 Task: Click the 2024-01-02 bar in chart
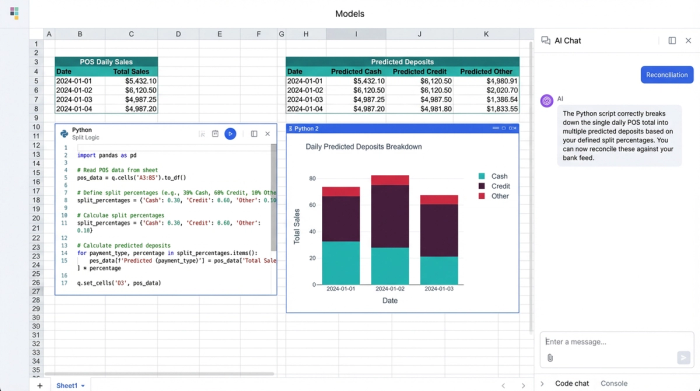(x=390, y=230)
